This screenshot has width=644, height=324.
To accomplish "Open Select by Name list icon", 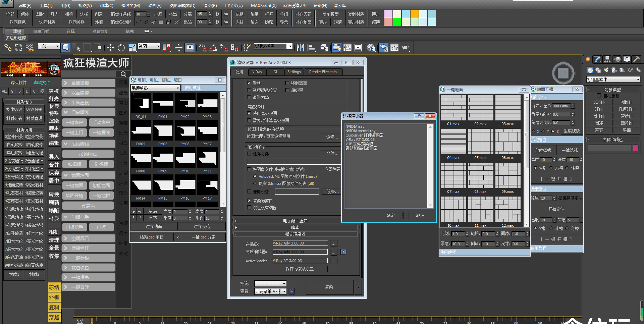I will coord(76,48).
